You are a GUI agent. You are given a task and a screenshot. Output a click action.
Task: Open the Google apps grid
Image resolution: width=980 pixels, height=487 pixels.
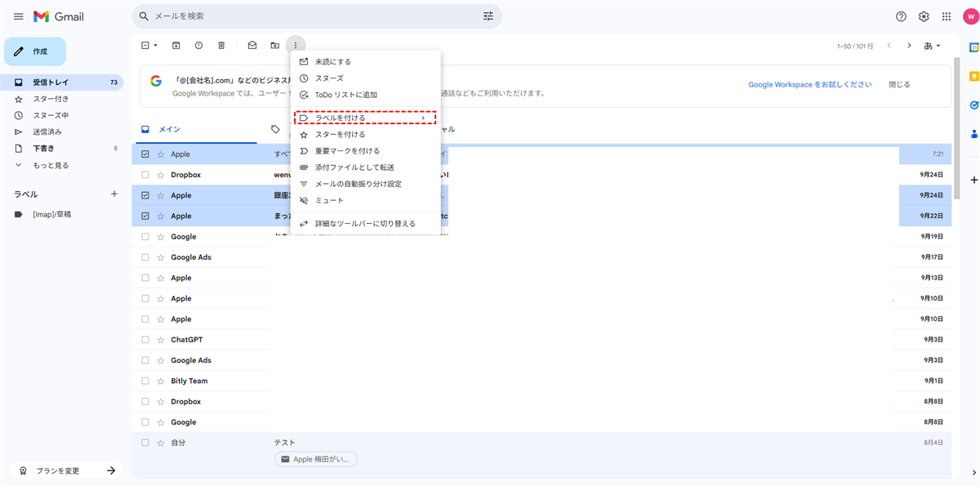tap(947, 16)
